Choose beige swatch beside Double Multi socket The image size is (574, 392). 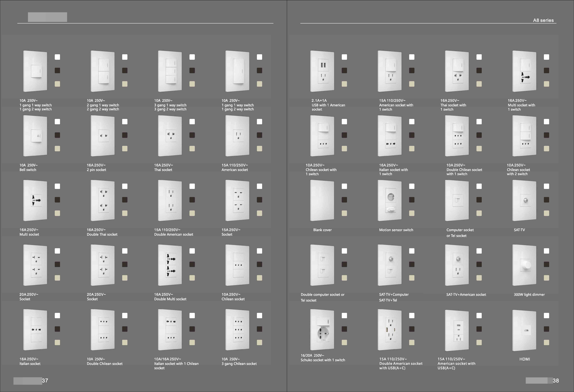pos(192,278)
